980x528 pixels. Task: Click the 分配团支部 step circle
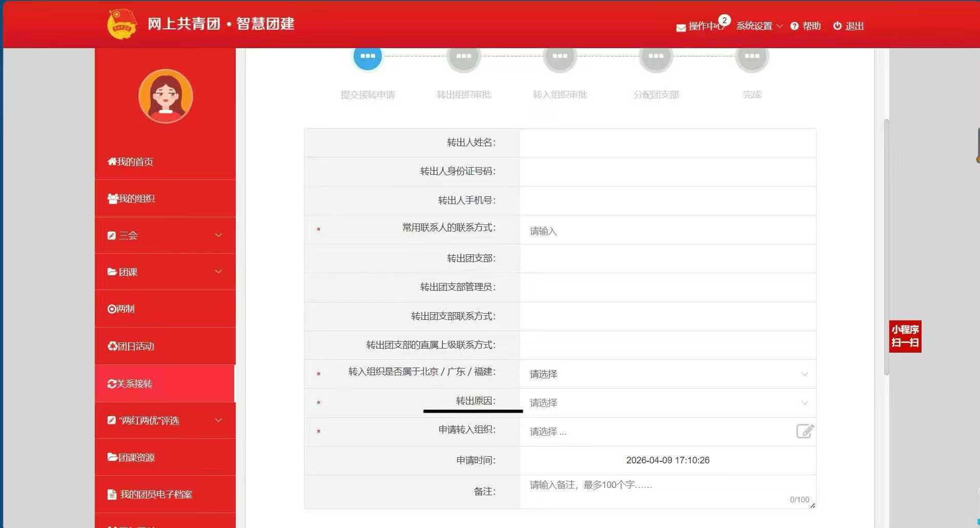point(656,56)
